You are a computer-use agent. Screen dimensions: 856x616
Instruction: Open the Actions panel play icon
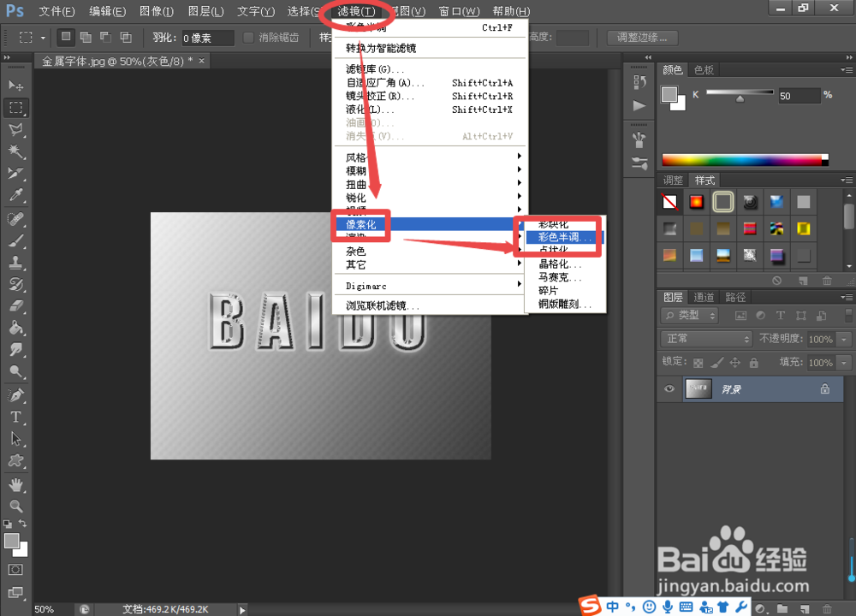click(639, 105)
